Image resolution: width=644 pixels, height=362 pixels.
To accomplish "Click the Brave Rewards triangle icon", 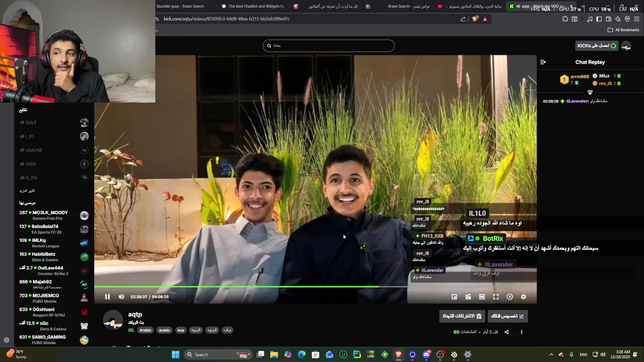I will [485, 19].
